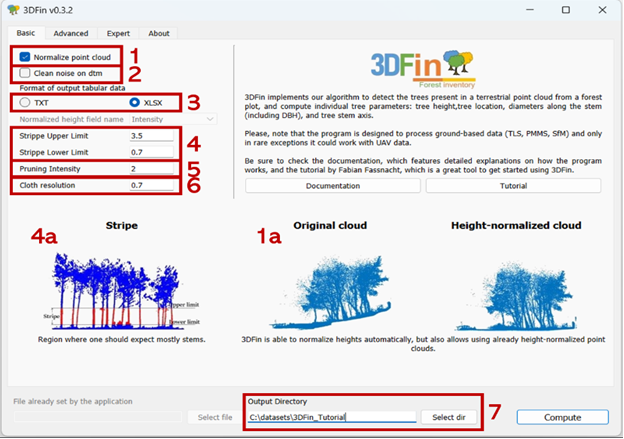Open the Documentation button
The height and width of the screenshot is (439, 624).
click(333, 186)
